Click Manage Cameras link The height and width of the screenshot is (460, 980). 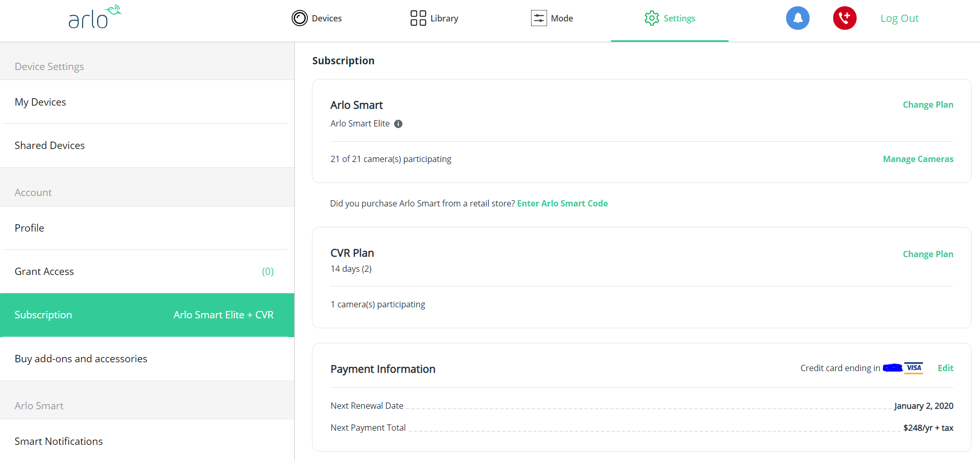point(918,159)
